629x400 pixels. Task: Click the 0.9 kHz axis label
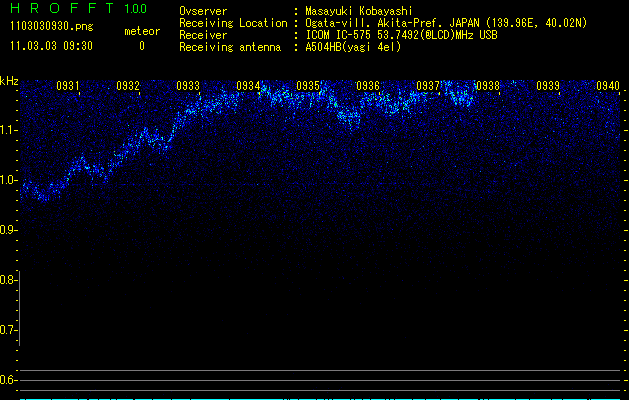tap(8, 230)
